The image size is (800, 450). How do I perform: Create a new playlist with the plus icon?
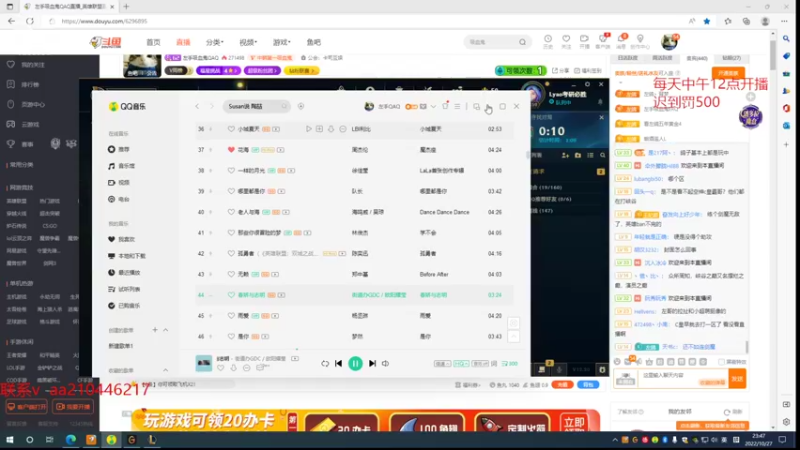click(x=155, y=330)
